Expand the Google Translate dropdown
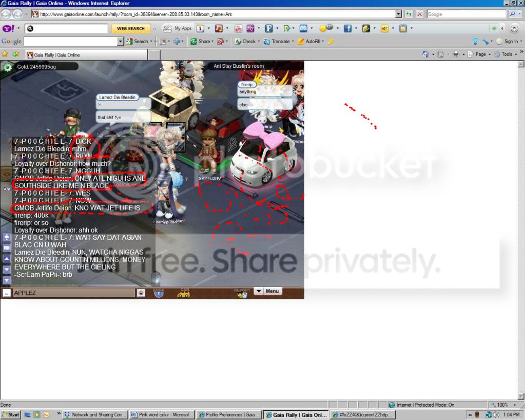The height and width of the screenshot is (420, 525). 293,42
